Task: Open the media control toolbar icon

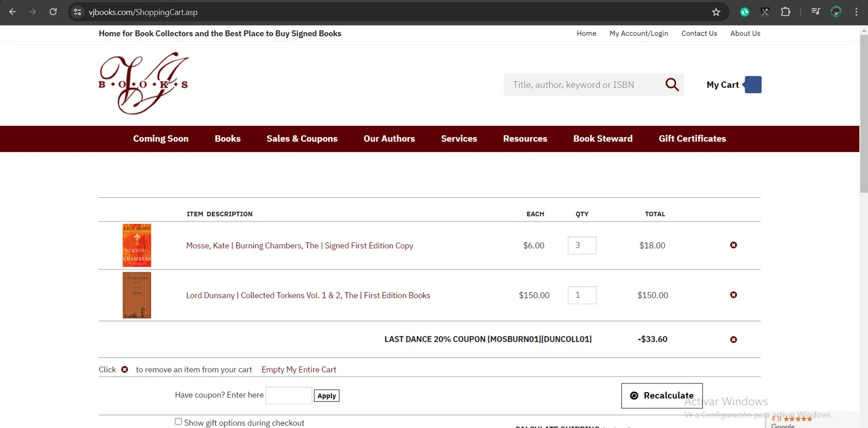Action: click(x=816, y=12)
